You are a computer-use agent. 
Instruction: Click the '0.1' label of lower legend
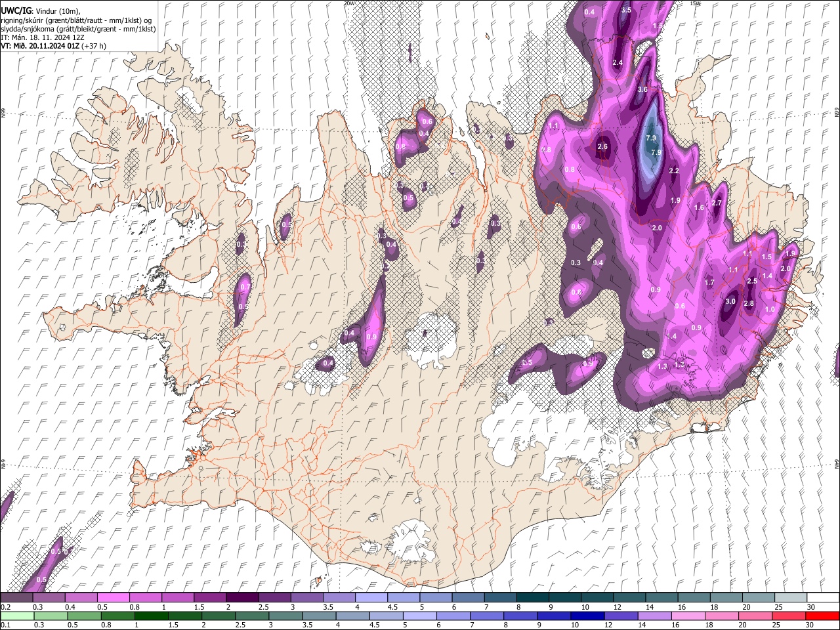coord(5,625)
